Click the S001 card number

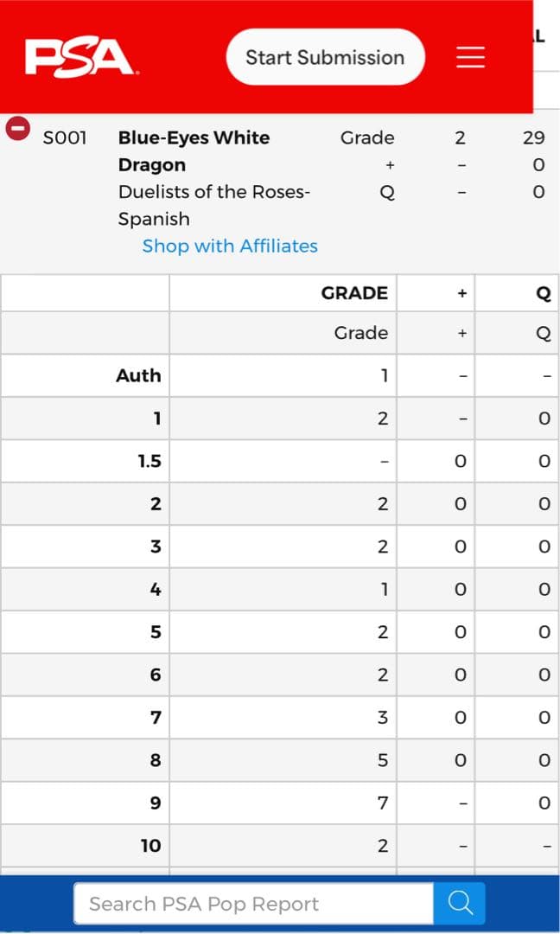point(65,138)
